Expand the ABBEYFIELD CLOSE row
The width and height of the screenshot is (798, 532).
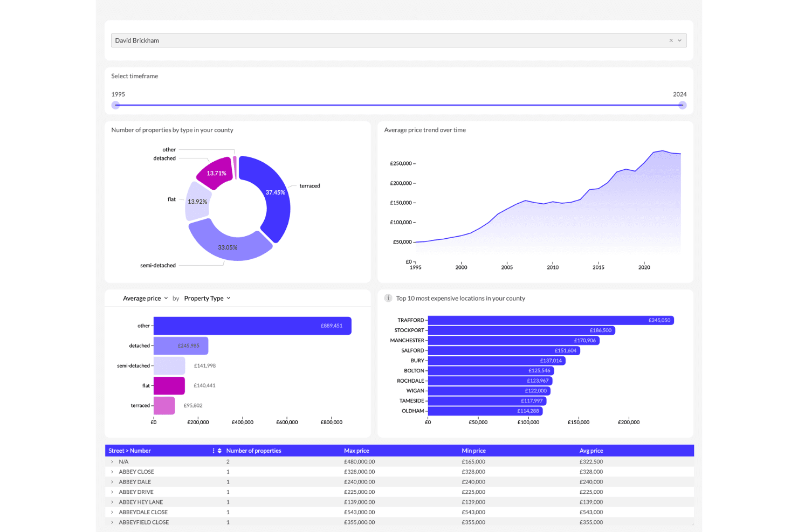(x=112, y=522)
